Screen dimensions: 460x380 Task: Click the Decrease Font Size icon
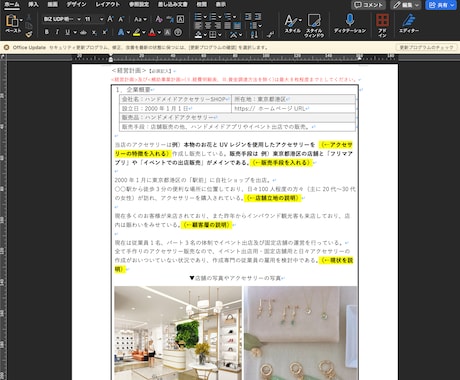(121, 19)
